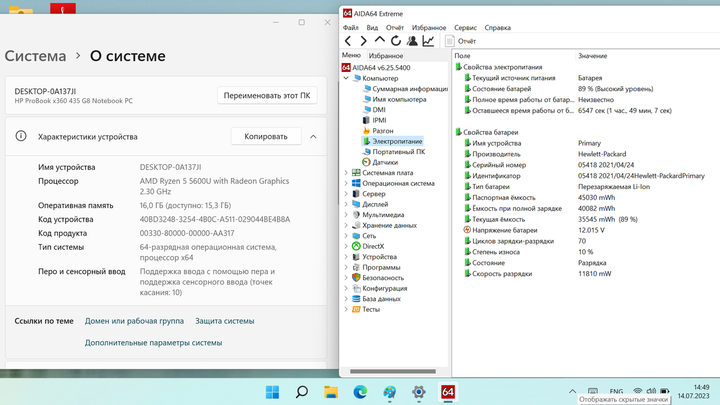Switch to the Избранное panel tab
720x405 pixels.
click(x=386, y=56)
